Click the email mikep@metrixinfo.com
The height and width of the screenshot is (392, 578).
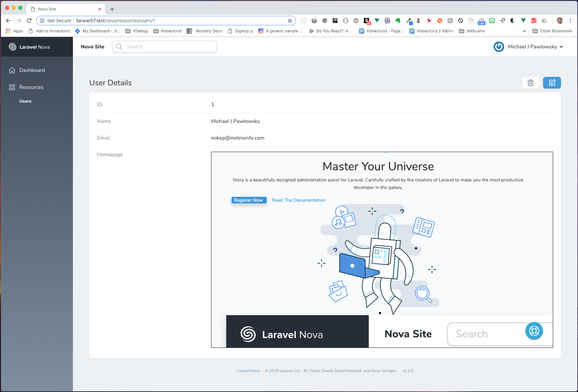point(238,138)
